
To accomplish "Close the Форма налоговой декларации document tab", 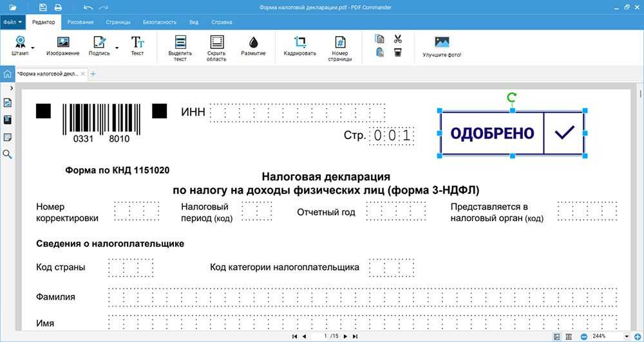I will [x=83, y=74].
